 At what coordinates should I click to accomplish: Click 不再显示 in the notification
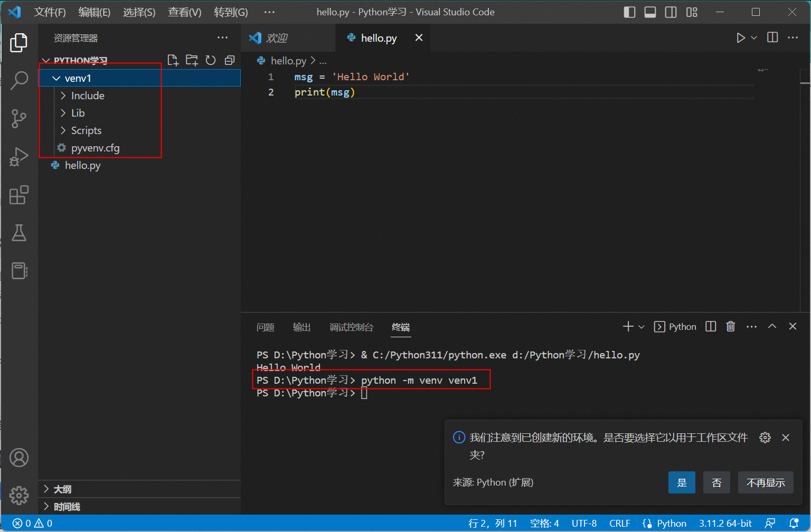766,482
